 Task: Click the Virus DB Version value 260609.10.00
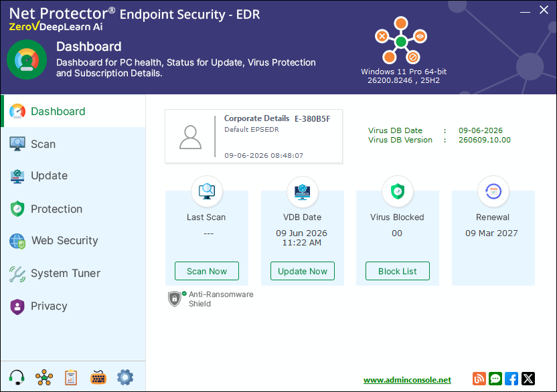pyautogui.click(x=485, y=140)
